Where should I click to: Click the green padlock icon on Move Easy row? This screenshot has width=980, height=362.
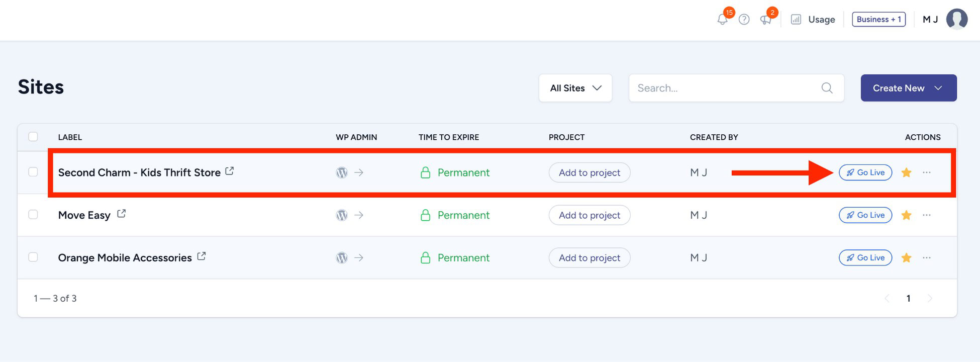pyautogui.click(x=425, y=215)
